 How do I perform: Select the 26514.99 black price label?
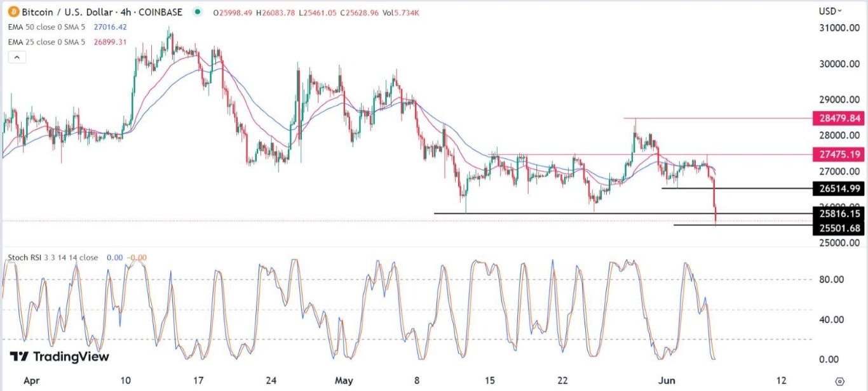[838, 189]
